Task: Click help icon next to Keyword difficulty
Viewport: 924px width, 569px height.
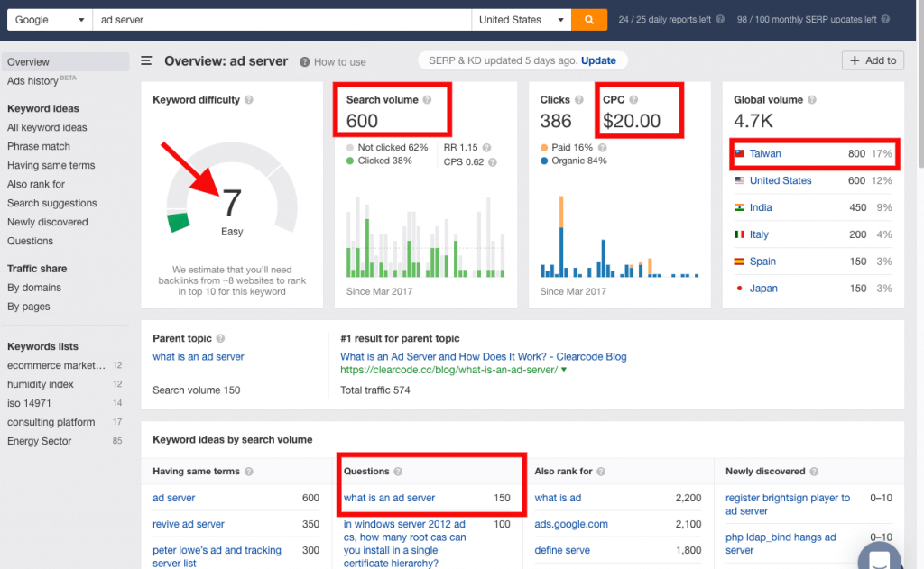Action: pos(249,100)
